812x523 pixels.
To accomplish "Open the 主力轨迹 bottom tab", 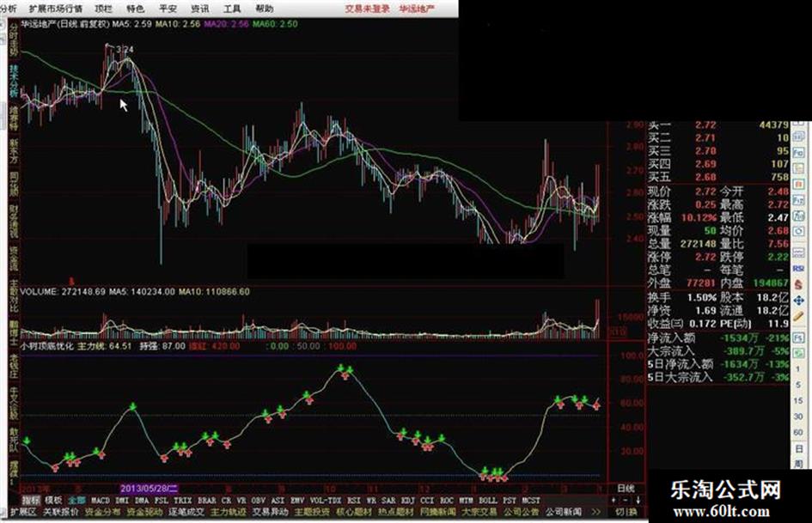I will (x=229, y=512).
